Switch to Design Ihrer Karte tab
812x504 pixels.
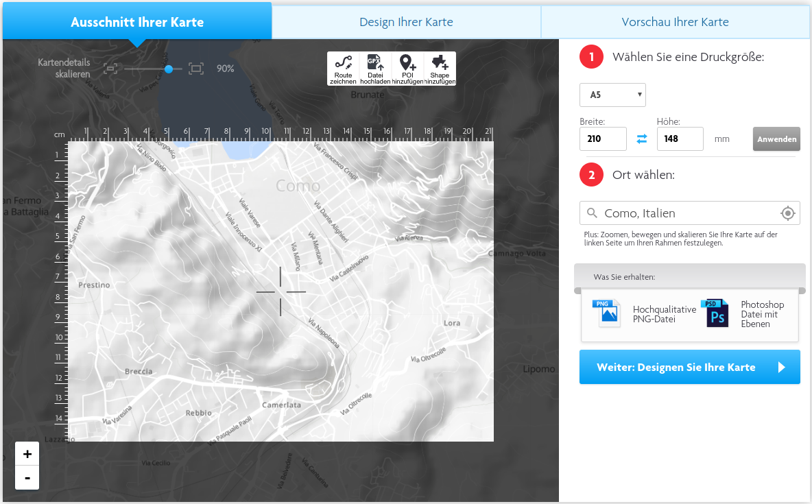pos(406,22)
